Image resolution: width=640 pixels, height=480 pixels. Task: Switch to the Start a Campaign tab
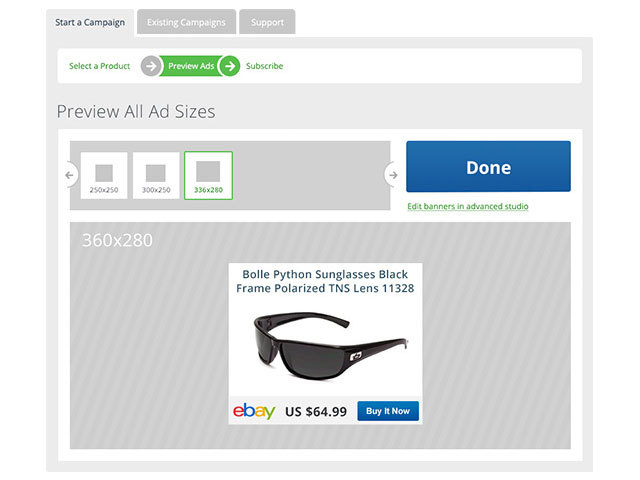click(90, 22)
